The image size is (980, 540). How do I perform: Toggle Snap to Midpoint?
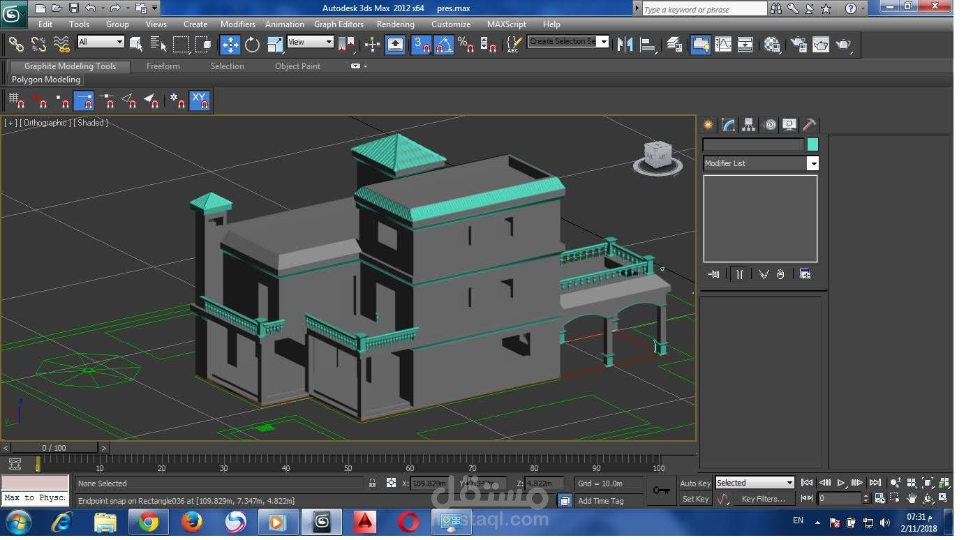tap(107, 101)
